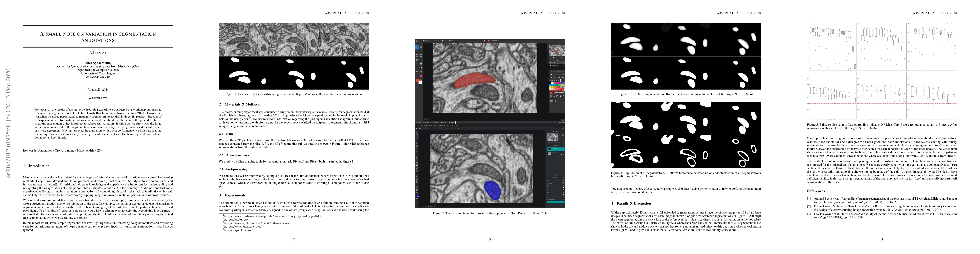Click the Pixlr home icon
Image resolution: width=980 pixels, height=254 pixels.
pos(417,128)
